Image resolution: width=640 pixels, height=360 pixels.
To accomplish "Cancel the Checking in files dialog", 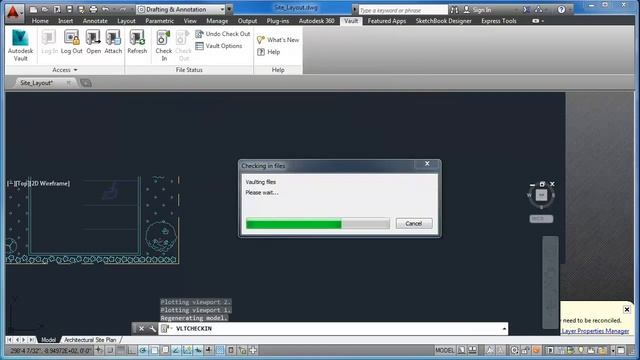I will pyautogui.click(x=413, y=224).
